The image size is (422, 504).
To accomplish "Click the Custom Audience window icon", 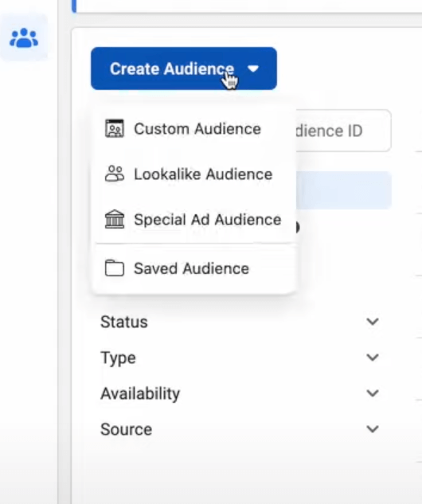I will [115, 128].
